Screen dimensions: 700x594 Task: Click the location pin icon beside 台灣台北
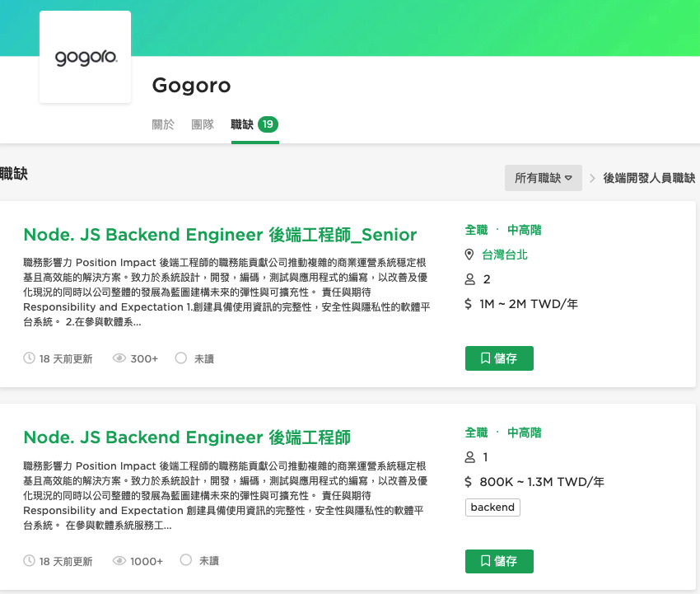[x=469, y=255]
